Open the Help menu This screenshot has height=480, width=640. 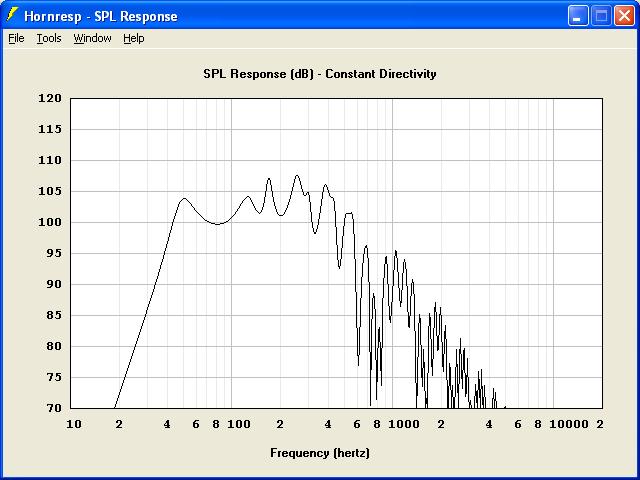point(134,38)
